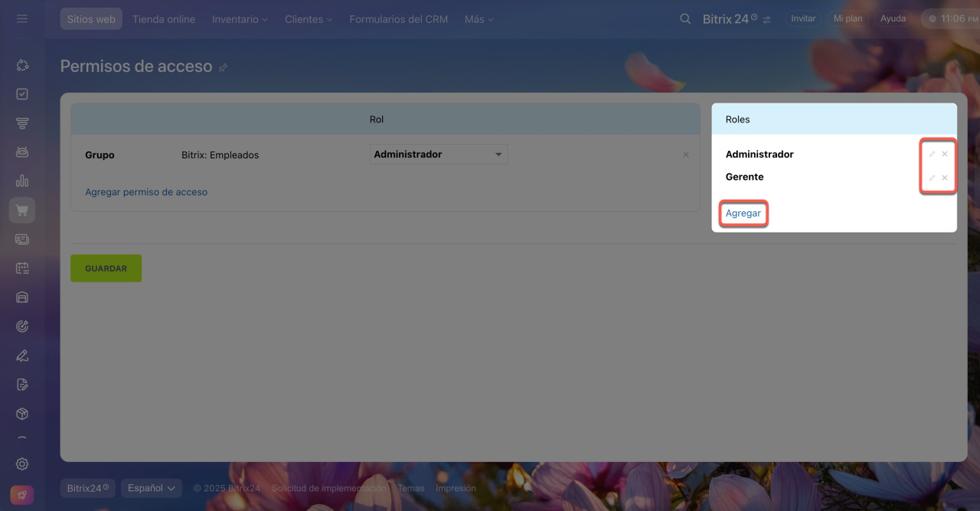Remove the Administrador role using X icon

[945, 155]
